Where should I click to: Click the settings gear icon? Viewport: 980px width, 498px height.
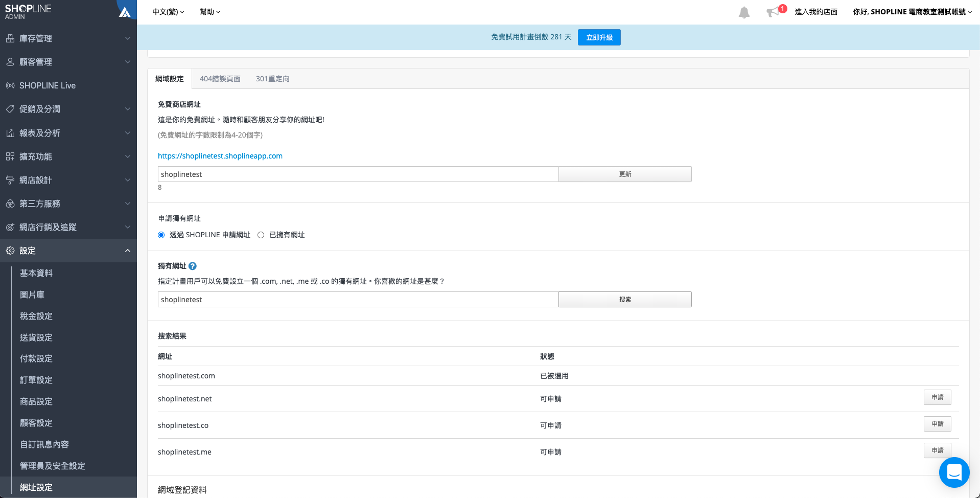pos(10,251)
